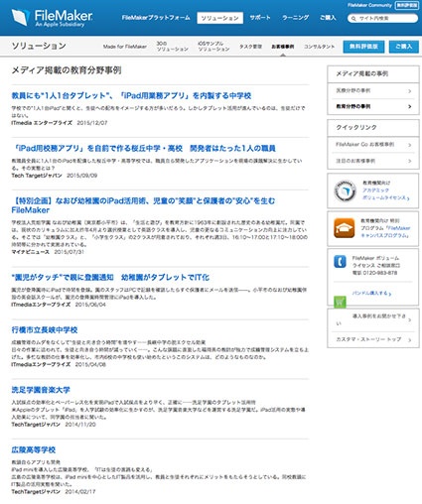Click the orange graduation cap icon
The image size is (422, 504).
345,228
